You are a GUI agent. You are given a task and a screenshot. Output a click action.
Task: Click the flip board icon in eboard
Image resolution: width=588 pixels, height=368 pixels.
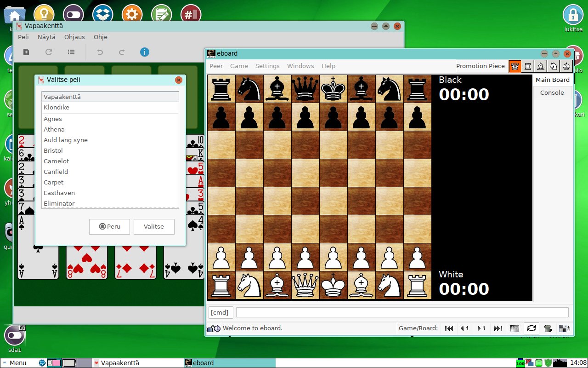pyautogui.click(x=531, y=328)
